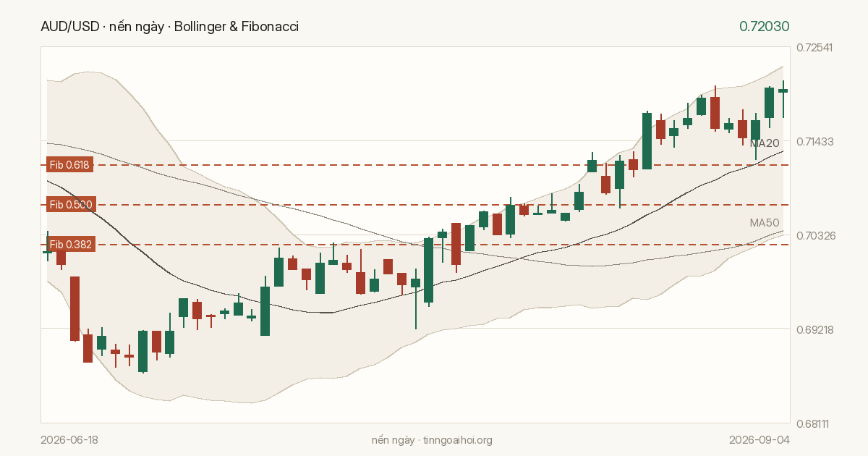The height and width of the screenshot is (456, 868).
Task: Click the 0.69218 price axis label
Action: coord(814,329)
